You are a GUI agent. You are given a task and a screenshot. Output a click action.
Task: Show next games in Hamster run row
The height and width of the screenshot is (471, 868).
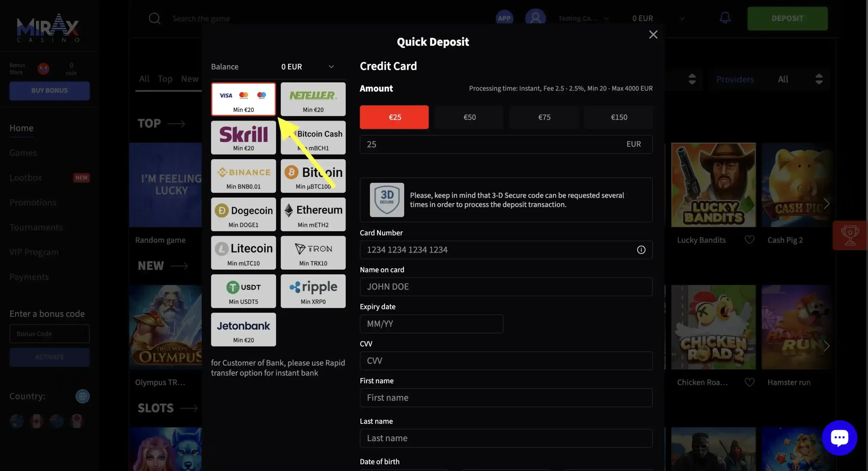pyautogui.click(x=826, y=346)
